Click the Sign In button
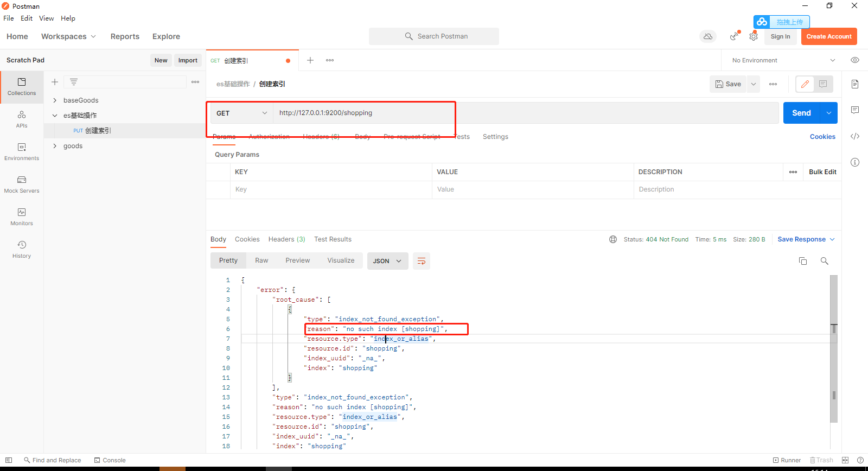This screenshot has width=868, height=471. (780, 36)
